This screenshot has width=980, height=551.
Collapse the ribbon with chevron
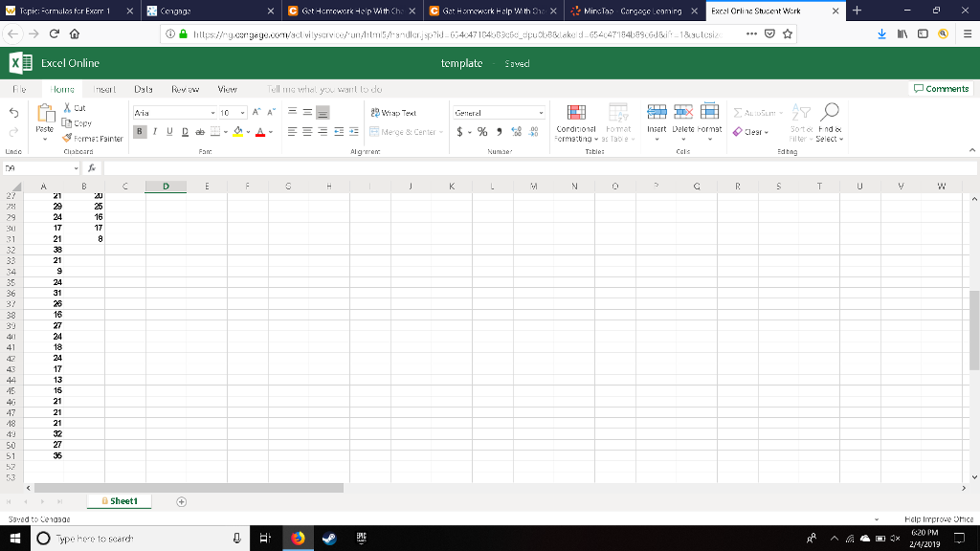pyautogui.click(x=972, y=150)
